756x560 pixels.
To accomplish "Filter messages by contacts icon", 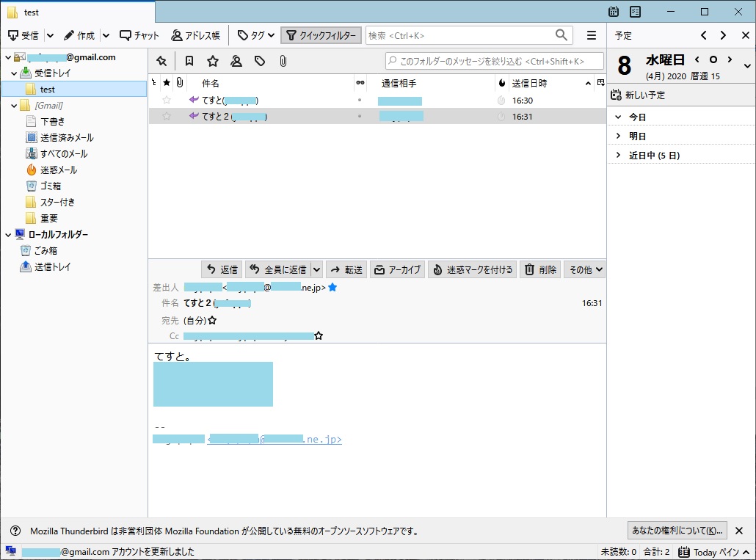I will coord(236,61).
